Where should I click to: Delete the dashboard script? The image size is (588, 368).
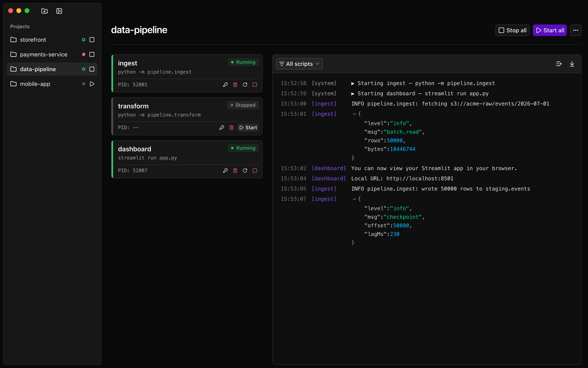pos(235,171)
